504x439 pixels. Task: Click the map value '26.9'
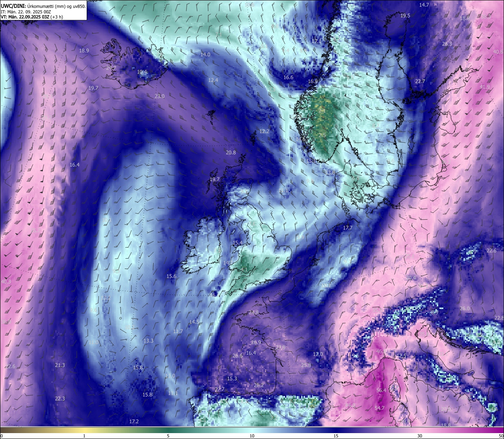256,342
